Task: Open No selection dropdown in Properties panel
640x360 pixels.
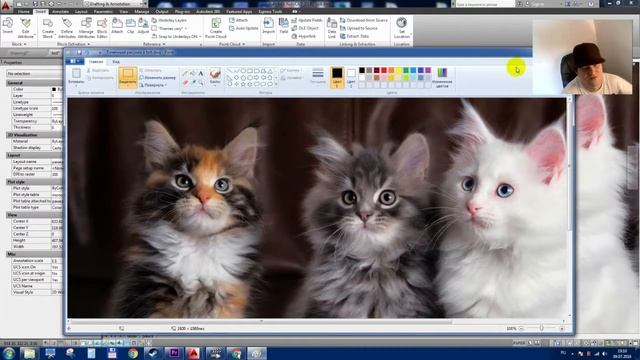Action: coord(33,73)
